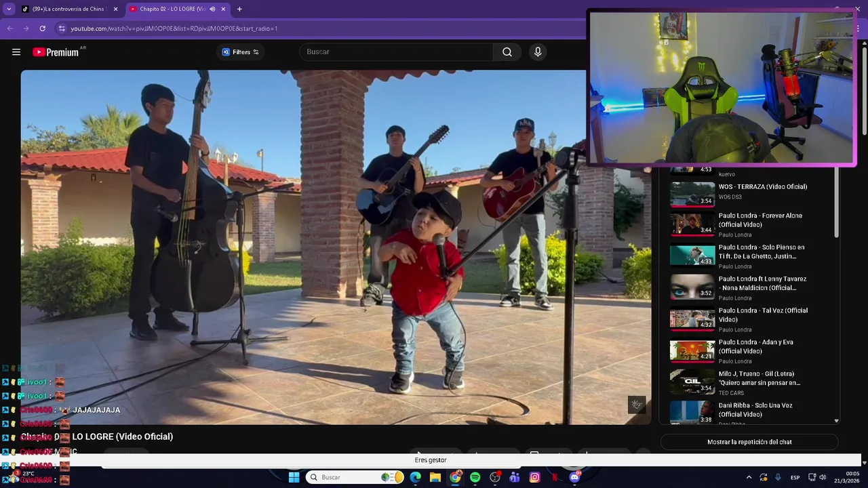Click the playlist panel scrollbar thumb
The image size is (868, 488).
tap(836, 203)
